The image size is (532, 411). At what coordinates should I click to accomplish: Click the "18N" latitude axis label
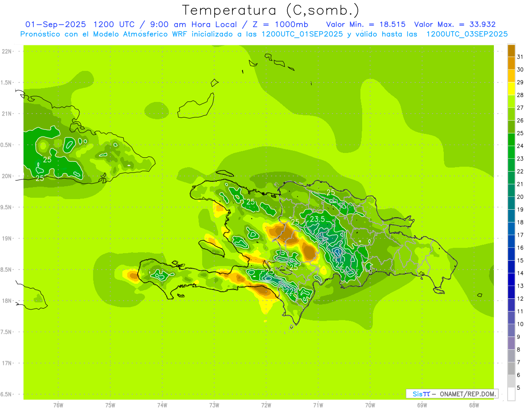(x=7, y=301)
